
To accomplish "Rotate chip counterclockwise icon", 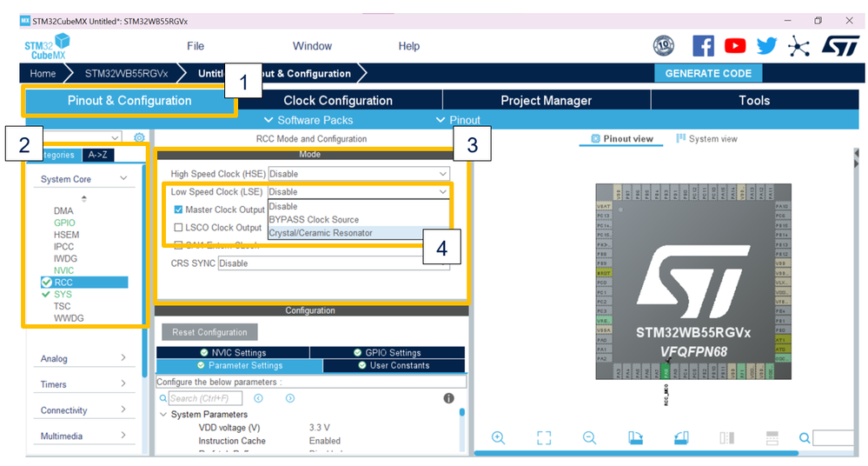I will pyautogui.click(x=681, y=437).
